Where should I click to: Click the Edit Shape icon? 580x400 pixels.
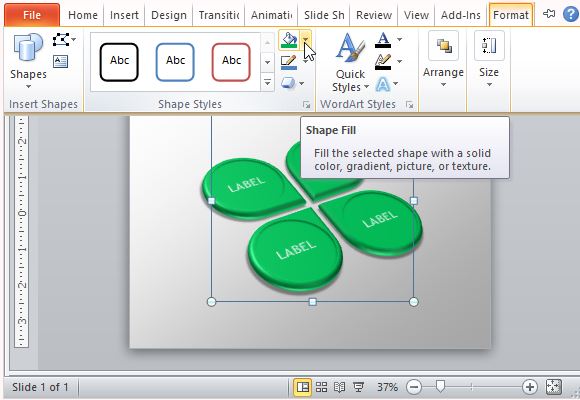tap(61, 39)
